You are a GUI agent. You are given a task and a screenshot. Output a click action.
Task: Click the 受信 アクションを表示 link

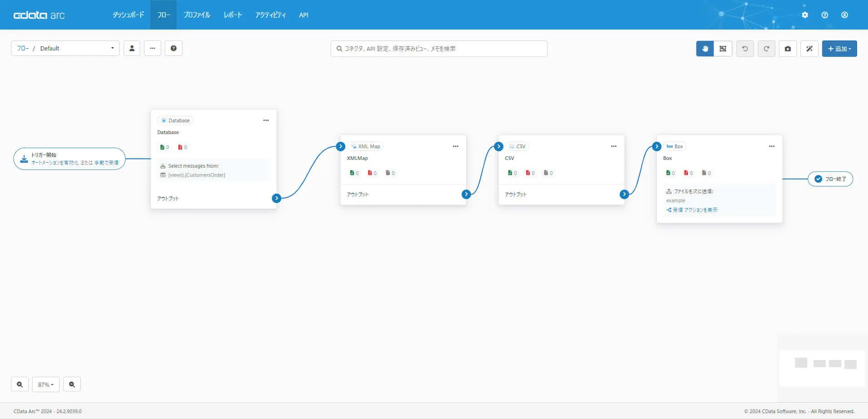coord(692,210)
